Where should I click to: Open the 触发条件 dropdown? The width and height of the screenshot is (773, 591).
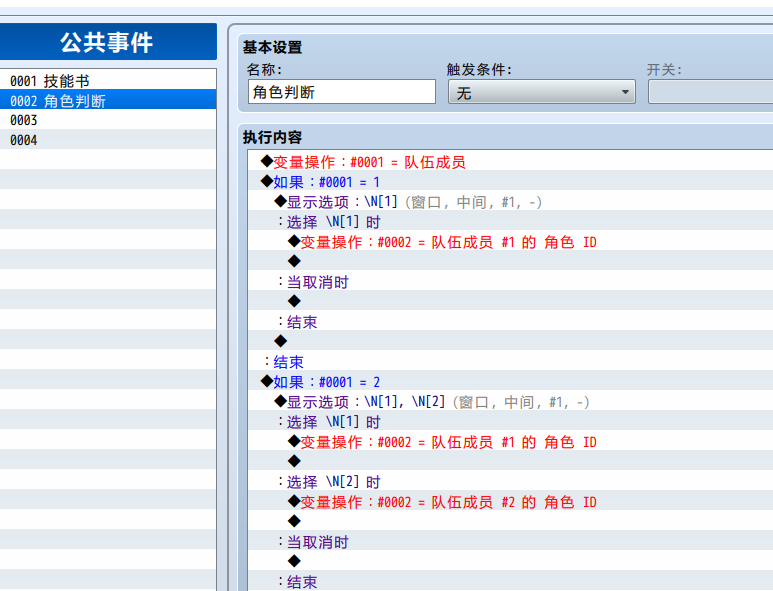point(542,92)
